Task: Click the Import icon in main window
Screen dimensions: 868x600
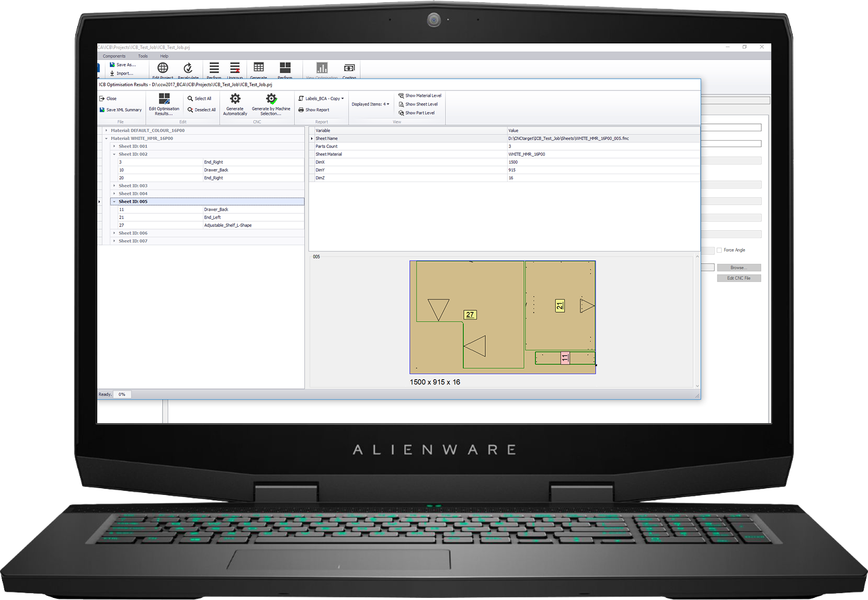Action: click(112, 73)
